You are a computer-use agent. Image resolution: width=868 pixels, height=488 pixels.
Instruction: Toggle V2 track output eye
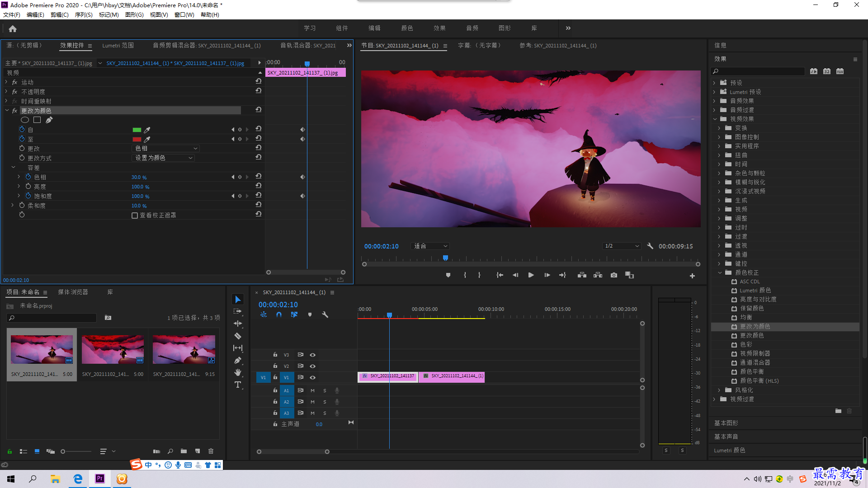(312, 366)
